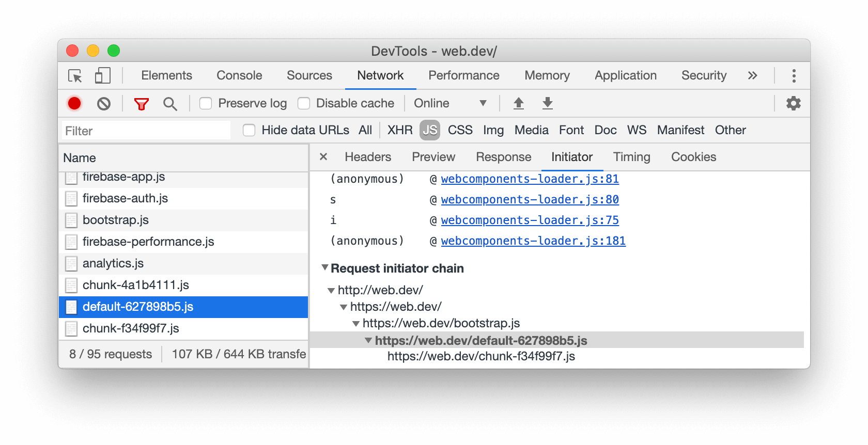The image size is (868, 445).
Task: Collapse the Request initiator chain section
Action: coord(324,267)
